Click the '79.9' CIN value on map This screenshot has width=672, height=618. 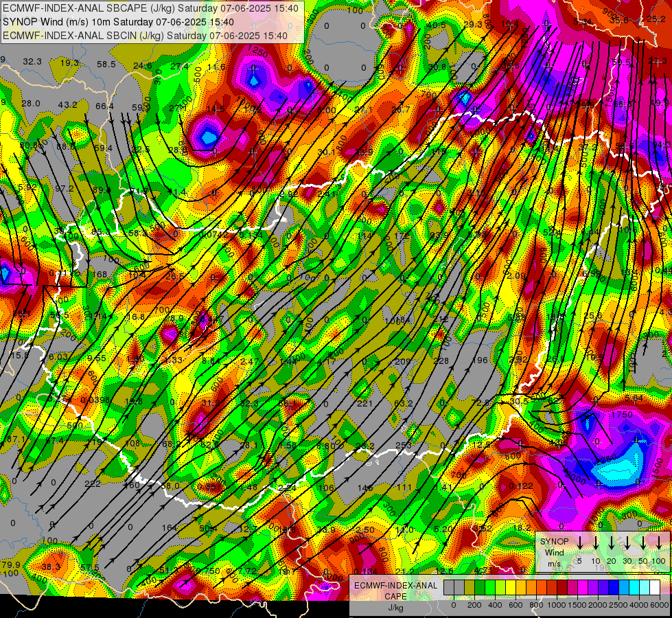tap(11, 564)
